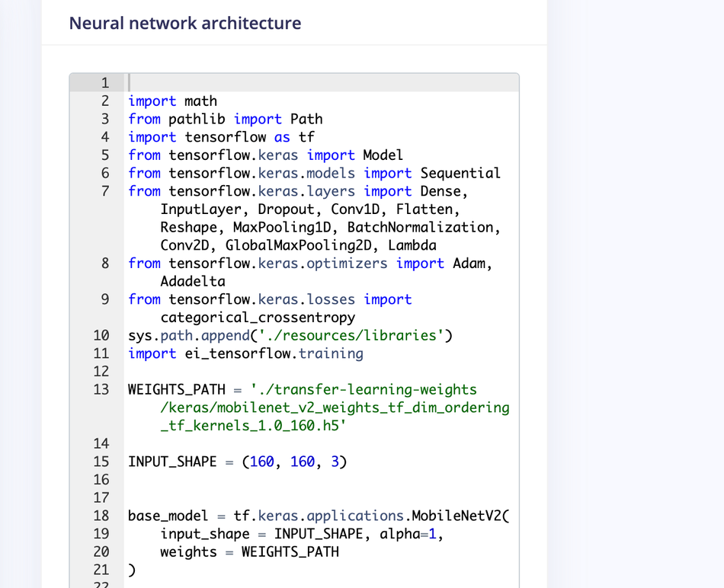This screenshot has width=724, height=588.
Task: Click the blank line 12 in the editor
Action: point(322,372)
